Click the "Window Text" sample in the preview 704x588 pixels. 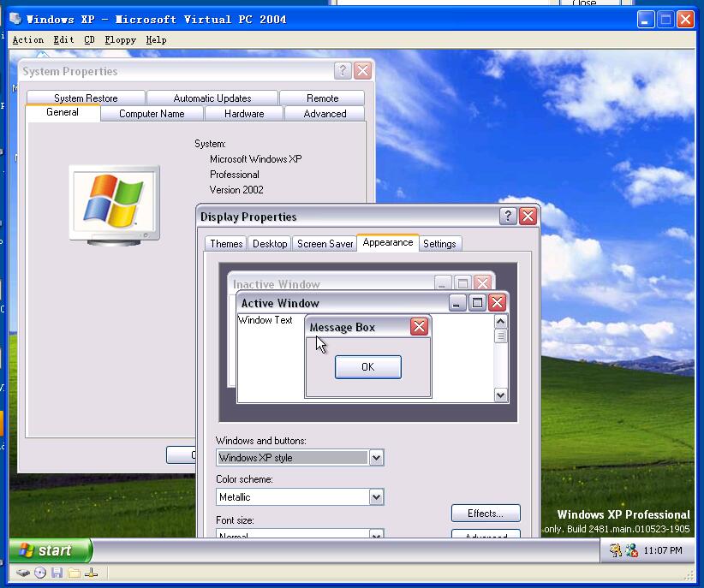coord(265,320)
